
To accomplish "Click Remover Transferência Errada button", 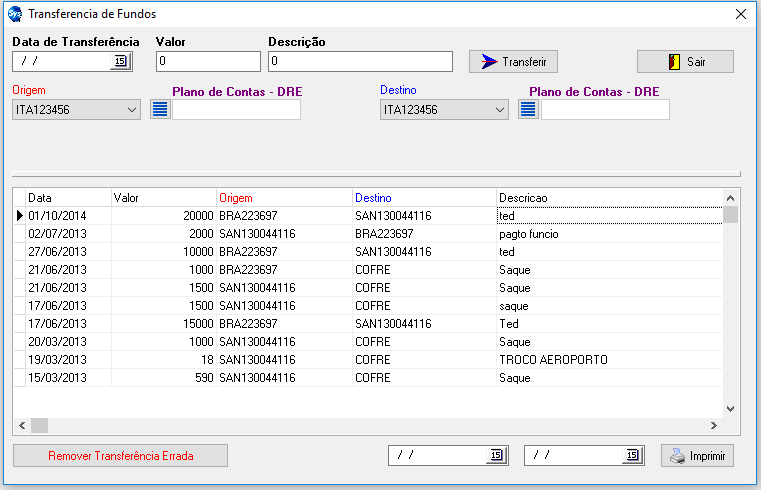I will coord(120,456).
